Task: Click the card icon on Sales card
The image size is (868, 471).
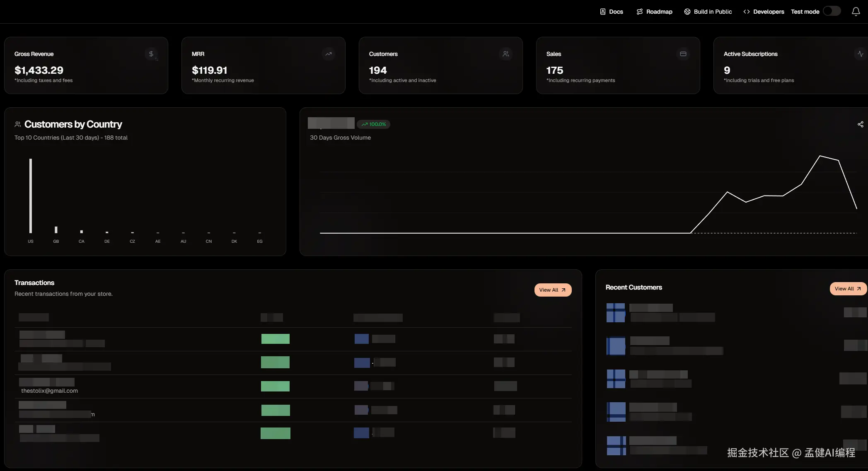Action: (683, 54)
